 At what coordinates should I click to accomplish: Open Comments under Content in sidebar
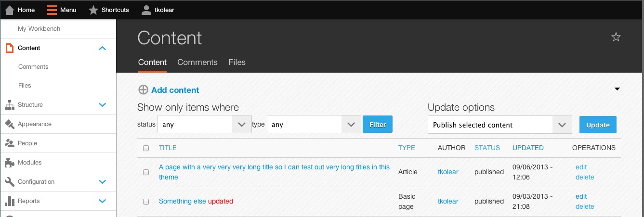click(x=33, y=67)
